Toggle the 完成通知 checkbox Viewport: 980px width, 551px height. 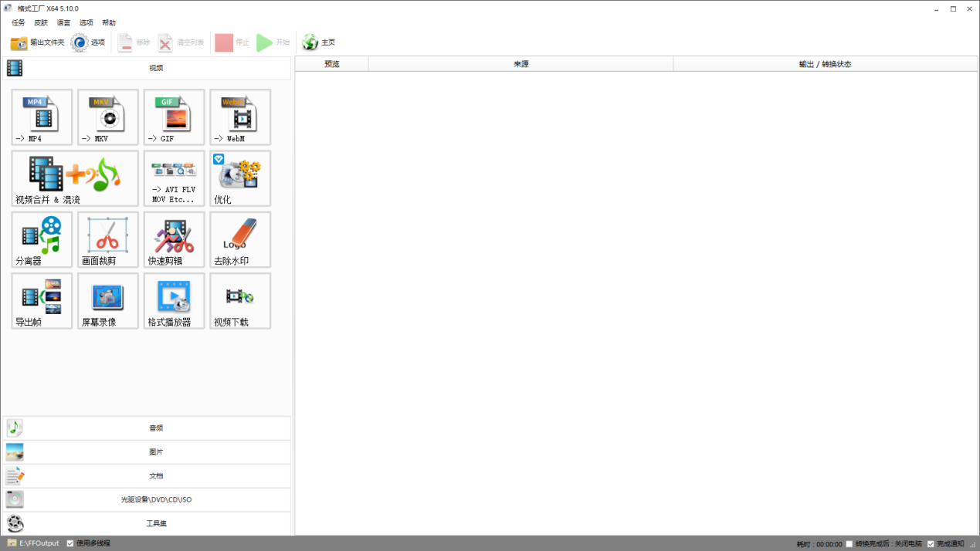pos(931,544)
